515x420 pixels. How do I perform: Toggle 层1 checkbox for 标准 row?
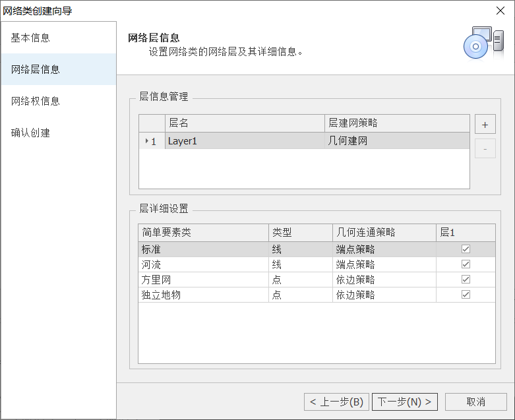pyautogui.click(x=466, y=249)
